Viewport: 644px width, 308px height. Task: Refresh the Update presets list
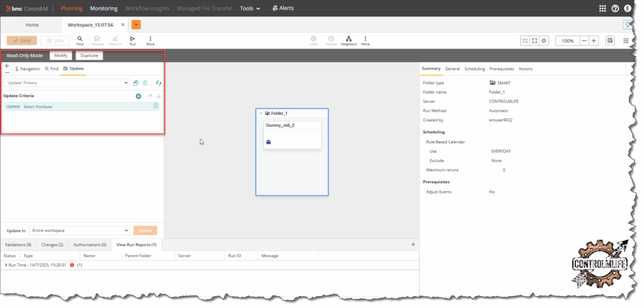pos(158,82)
